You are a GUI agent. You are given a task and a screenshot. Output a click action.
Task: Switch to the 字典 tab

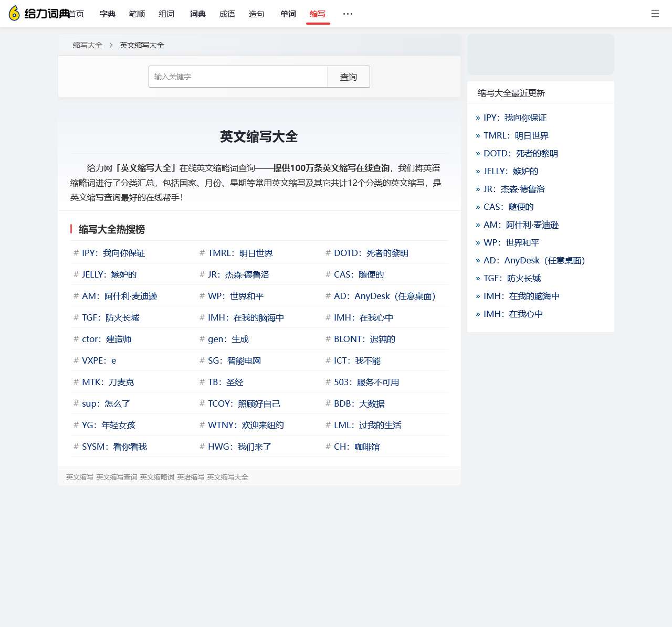click(x=108, y=14)
